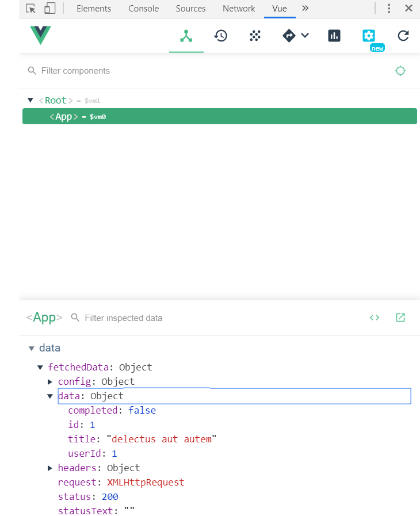Open App component in external editor
420x516 pixels.
tap(400, 318)
